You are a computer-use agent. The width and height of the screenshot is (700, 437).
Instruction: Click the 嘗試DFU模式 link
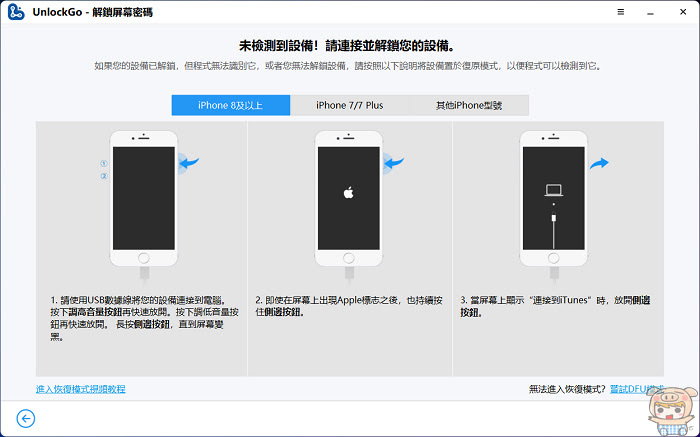tap(637, 389)
